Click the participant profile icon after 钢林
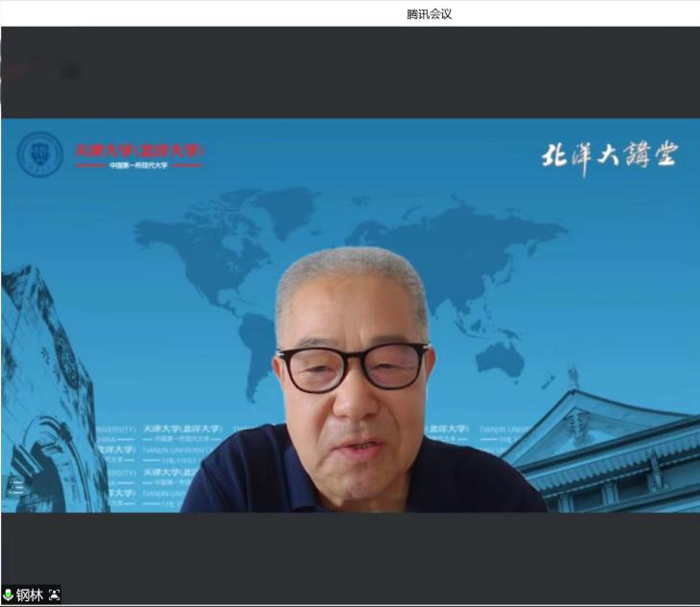Screen dimensions: 700x607 pos(55,595)
